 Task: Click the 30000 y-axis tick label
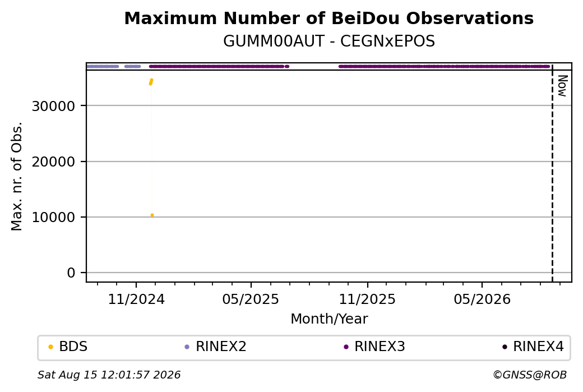54,107
